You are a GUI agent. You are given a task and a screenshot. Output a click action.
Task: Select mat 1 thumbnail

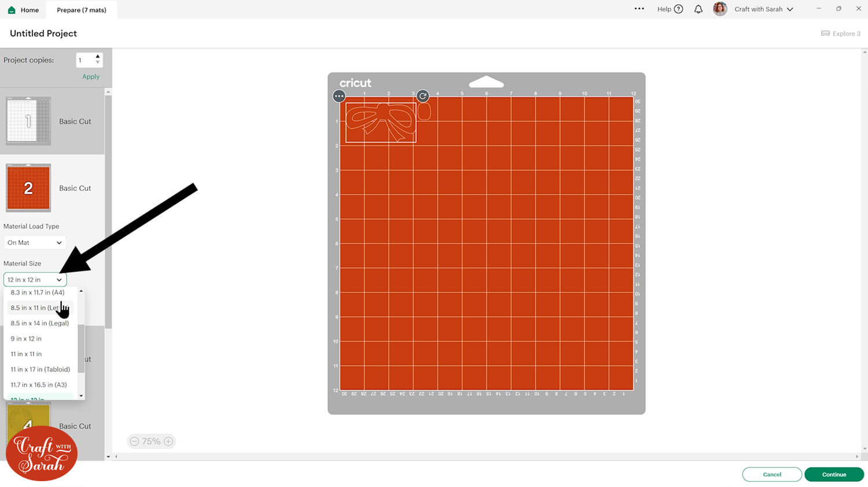(x=28, y=121)
